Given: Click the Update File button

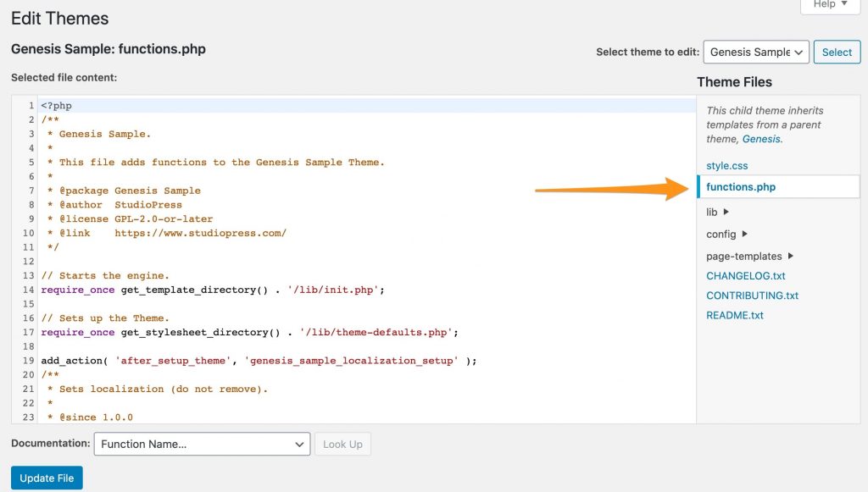Looking at the screenshot, I should pos(47,477).
